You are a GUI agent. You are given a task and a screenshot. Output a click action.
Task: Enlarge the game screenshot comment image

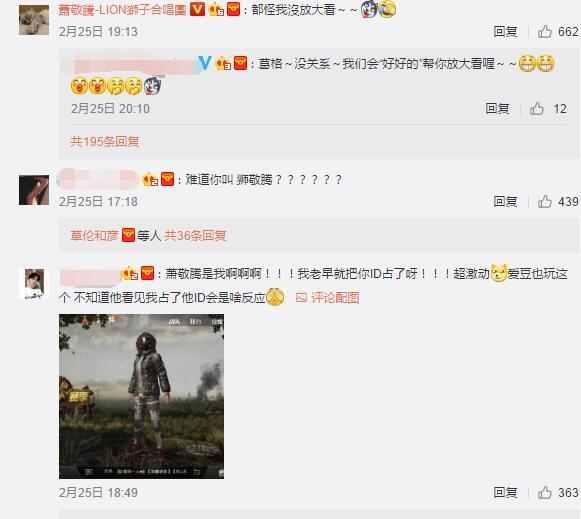coord(141,396)
